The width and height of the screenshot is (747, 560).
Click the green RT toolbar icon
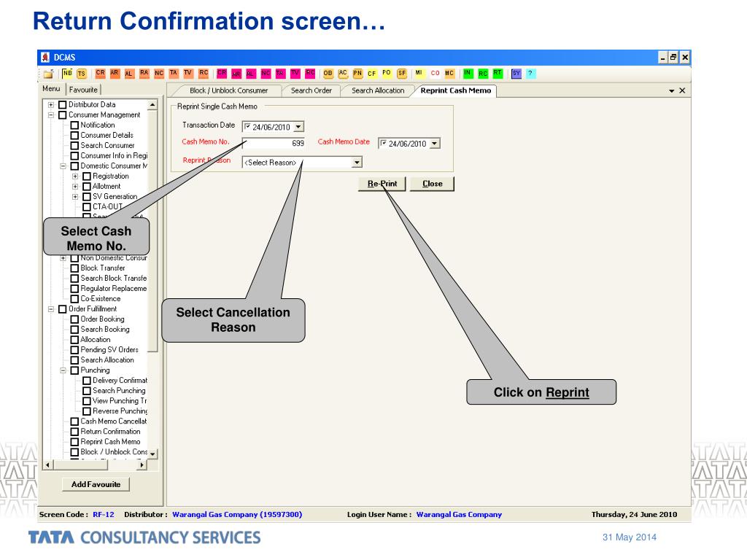coord(498,74)
